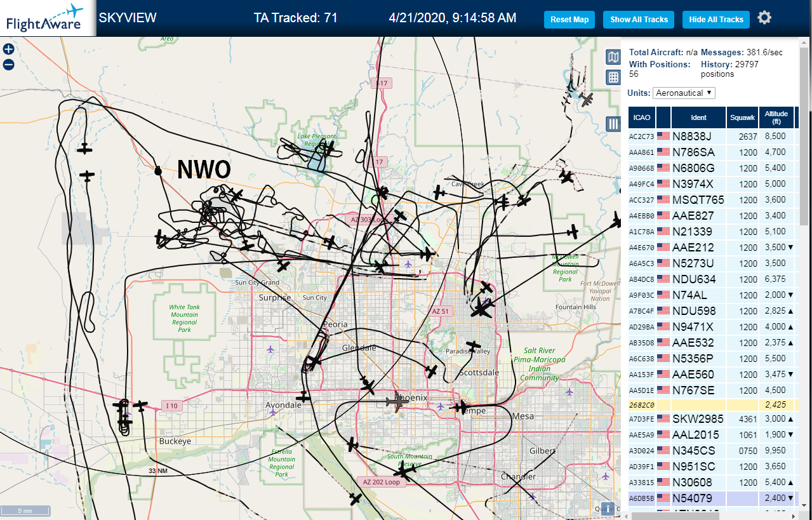Select aircraft row NDU598
812x520 pixels.
[714, 311]
